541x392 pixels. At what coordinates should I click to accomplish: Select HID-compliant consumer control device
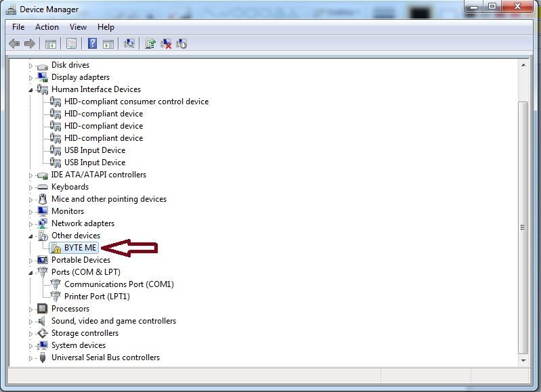pyautogui.click(x=136, y=102)
